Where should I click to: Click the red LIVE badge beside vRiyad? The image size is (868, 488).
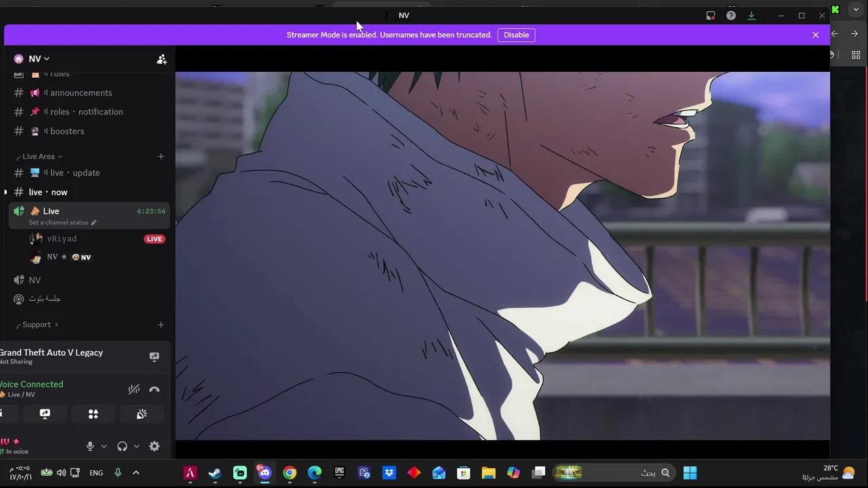tap(155, 239)
